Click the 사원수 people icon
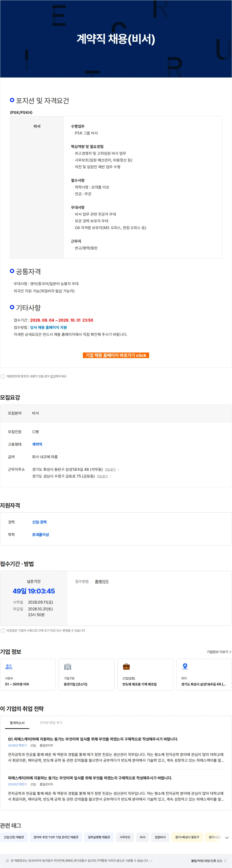 point(9,666)
